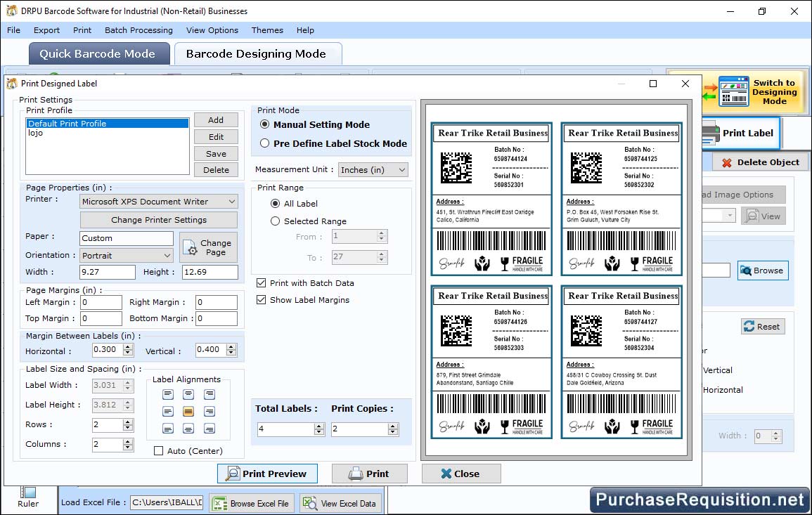The image size is (812, 515).
Task: Uncheck Print with Batch Data
Action: point(262,283)
